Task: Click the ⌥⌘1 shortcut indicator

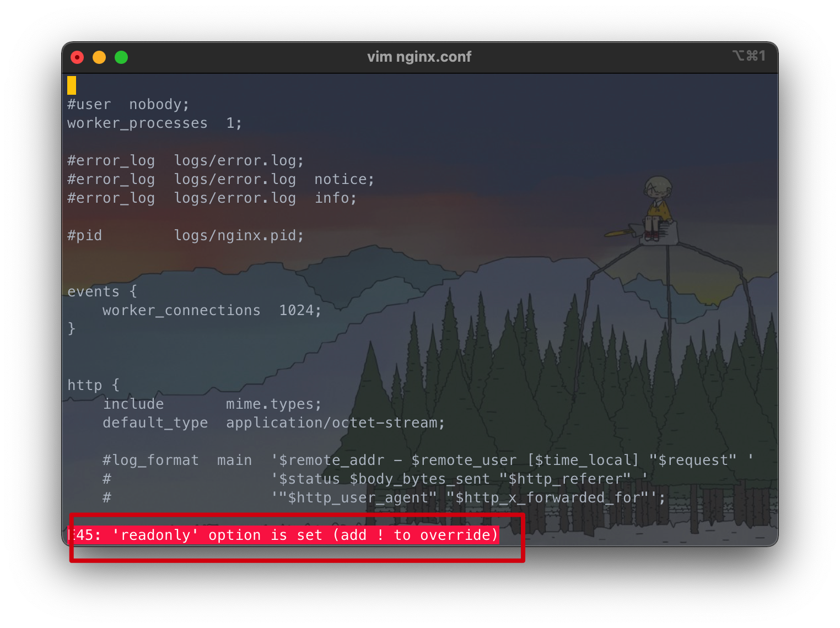Action: click(749, 56)
